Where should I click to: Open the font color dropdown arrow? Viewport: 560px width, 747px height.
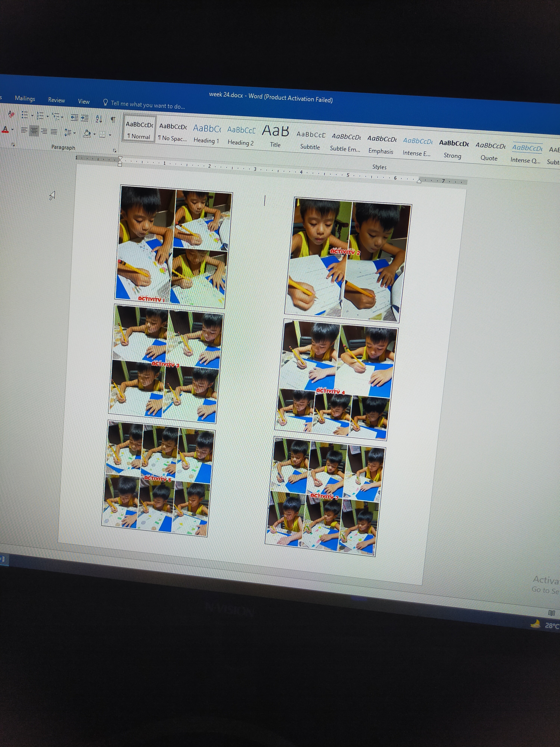point(13,130)
